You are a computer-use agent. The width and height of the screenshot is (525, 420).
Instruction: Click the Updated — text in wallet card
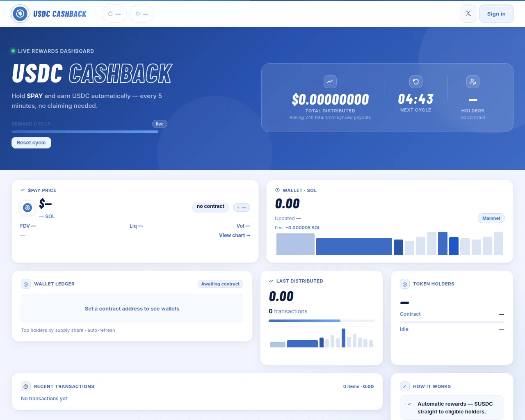click(x=288, y=219)
